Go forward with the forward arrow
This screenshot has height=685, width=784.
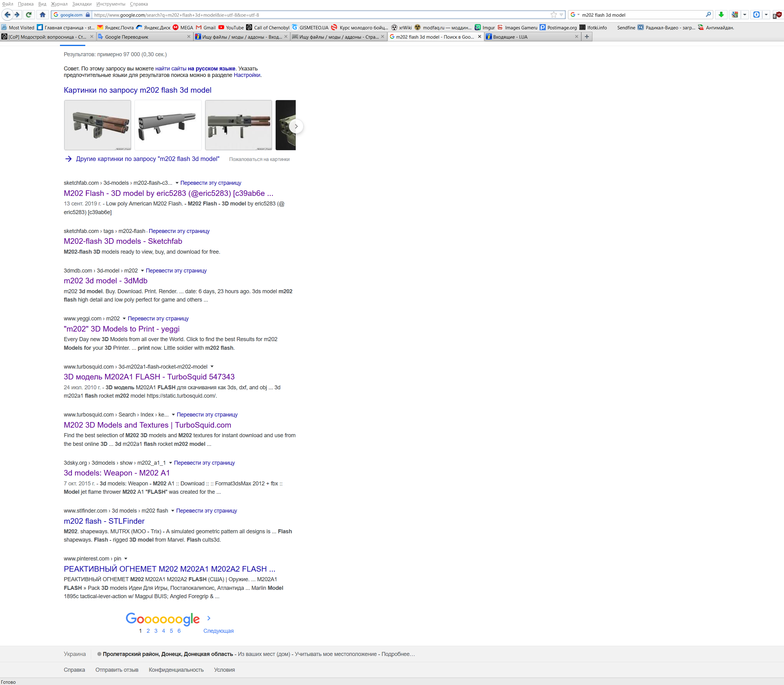click(17, 15)
